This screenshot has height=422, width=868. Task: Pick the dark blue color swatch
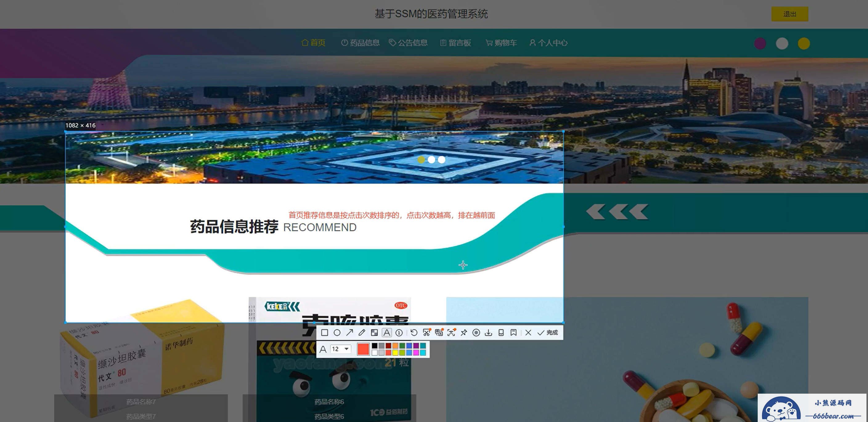click(x=409, y=346)
